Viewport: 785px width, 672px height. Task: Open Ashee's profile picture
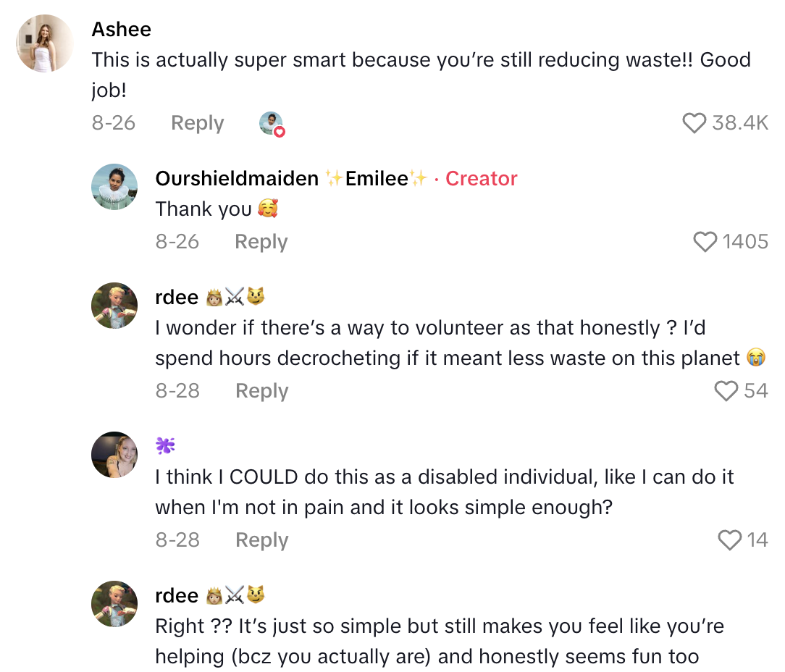point(45,43)
